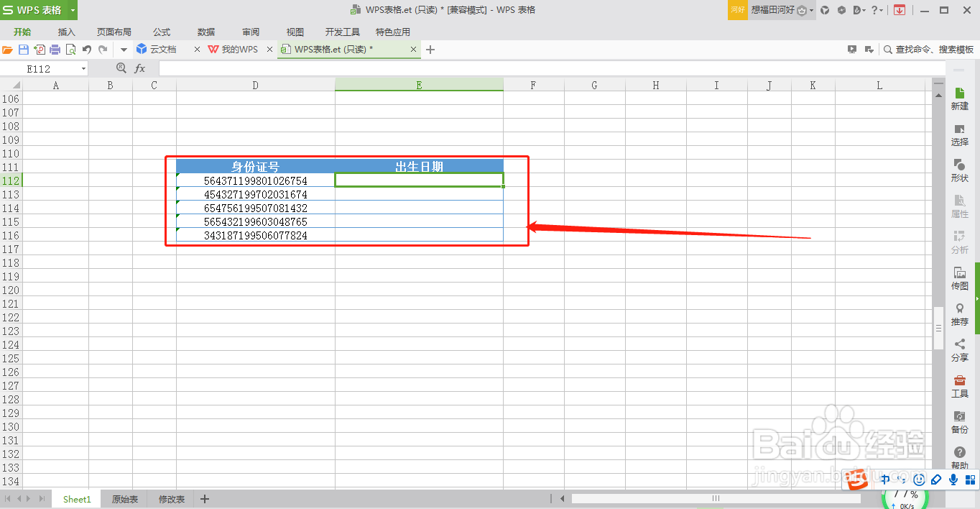This screenshot has width=980, height=509.
Task: Undo the last action
Action: [x=87, y=50]
